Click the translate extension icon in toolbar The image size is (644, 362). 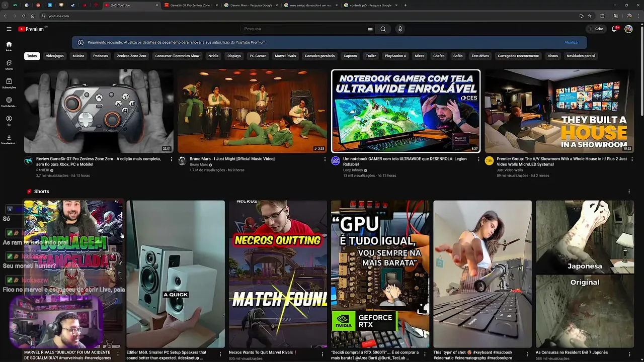(x=615, y=16)
